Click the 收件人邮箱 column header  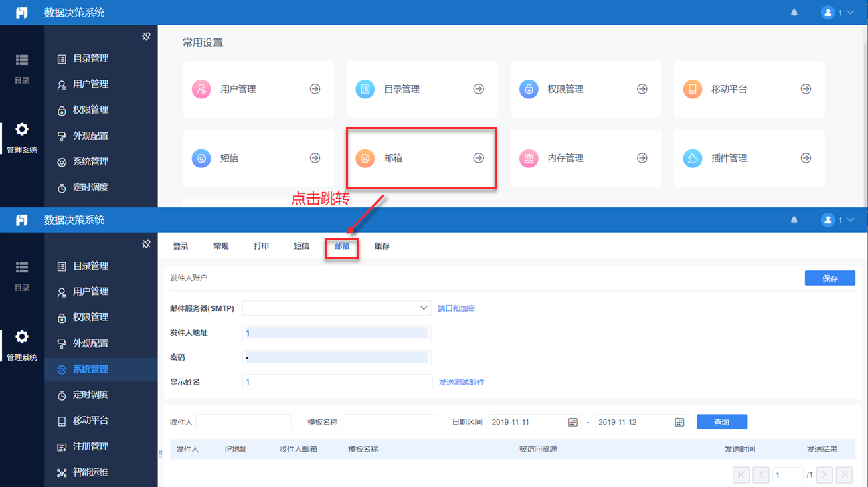point(298,449)
